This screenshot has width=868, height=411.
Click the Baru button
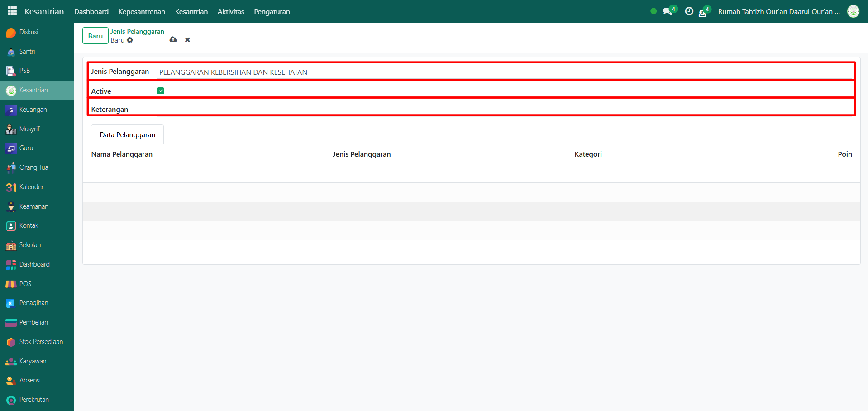(95, 36)
